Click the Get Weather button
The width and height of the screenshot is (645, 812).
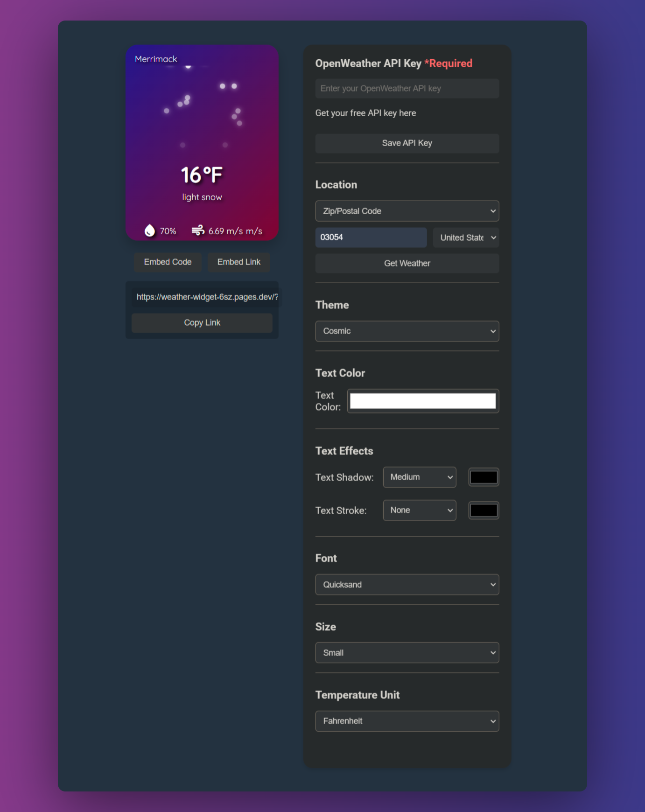407,264
